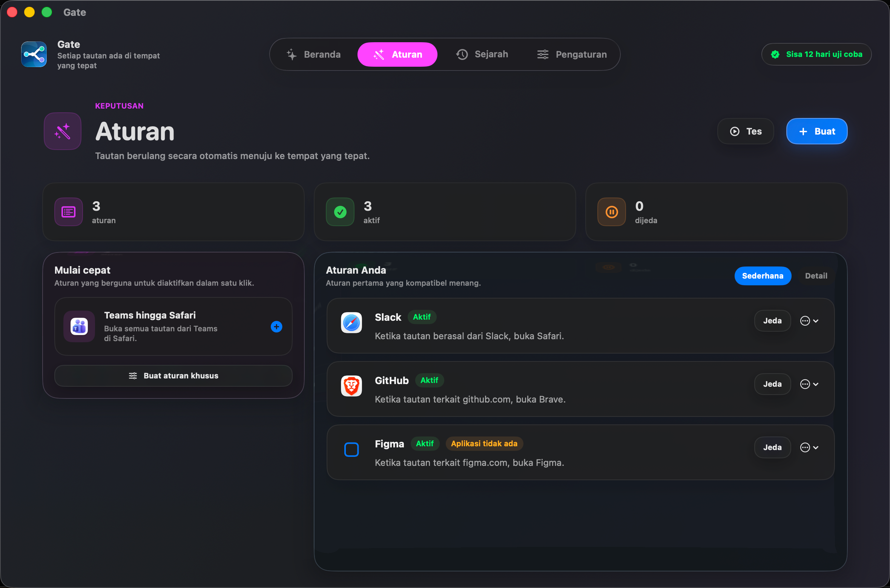This screenshot has height=588, width=890.
Task: Add the Teams hingga Safari rule with plus
Action: pos(276,326)
